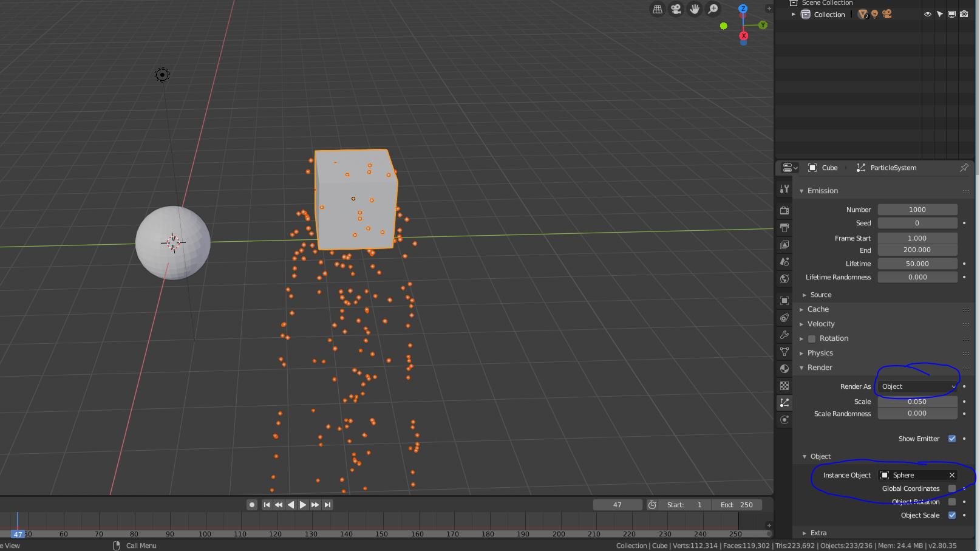Open the View Layer properties tab
The width and height of the screenshot is (980, 551).
click(x=784, y=244)
